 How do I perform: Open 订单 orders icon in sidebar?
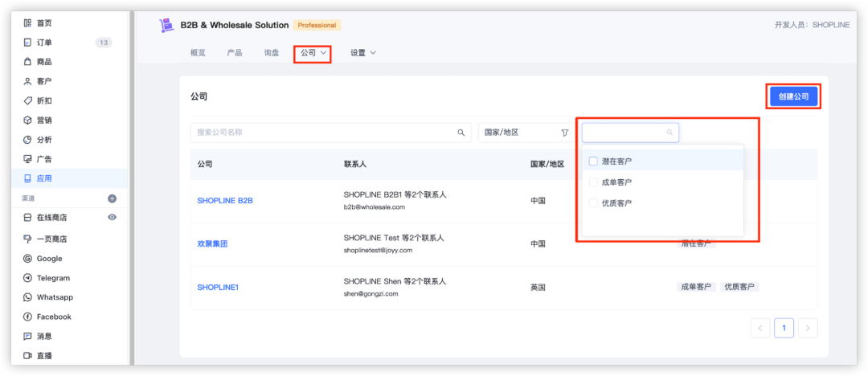(27, 43)
